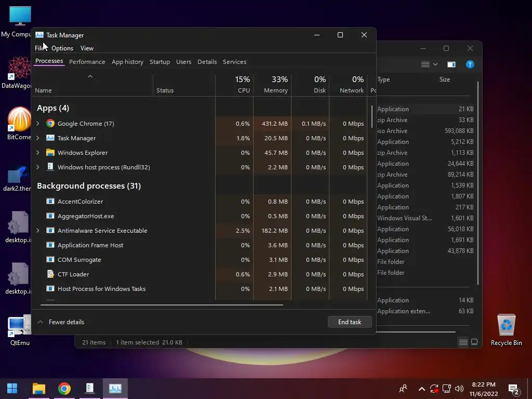Toggle the preview pane icon in Explorer window
The image size is (532, 399).
[x=451, y=64]
